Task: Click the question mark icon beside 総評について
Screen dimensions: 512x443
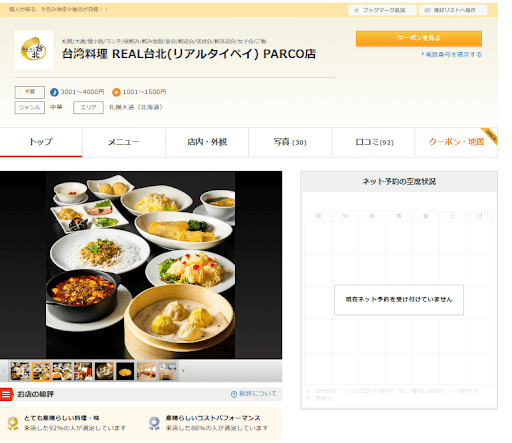Action: click(x=234, y=394)
